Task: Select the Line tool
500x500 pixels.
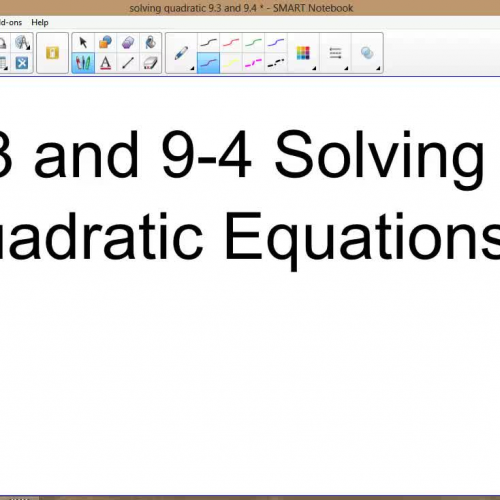Action: pyautogui.click(x=128, y=63)
